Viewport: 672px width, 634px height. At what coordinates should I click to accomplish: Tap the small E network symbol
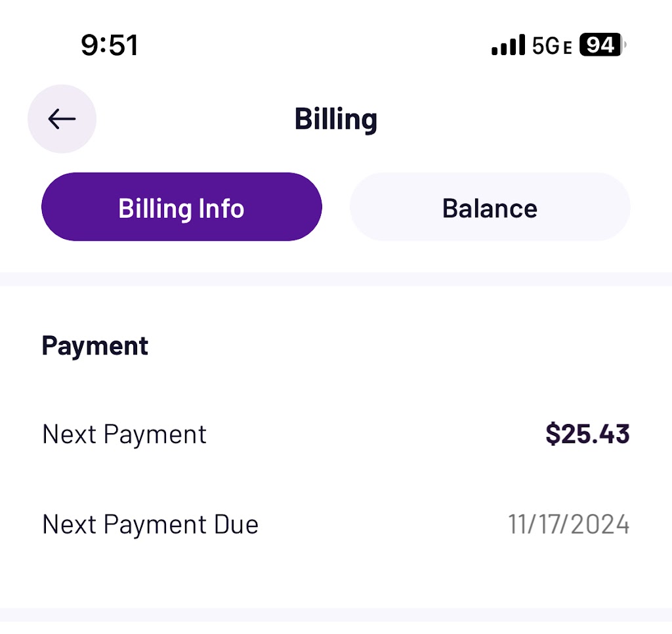pyautogui.click(x=568, y=47)
